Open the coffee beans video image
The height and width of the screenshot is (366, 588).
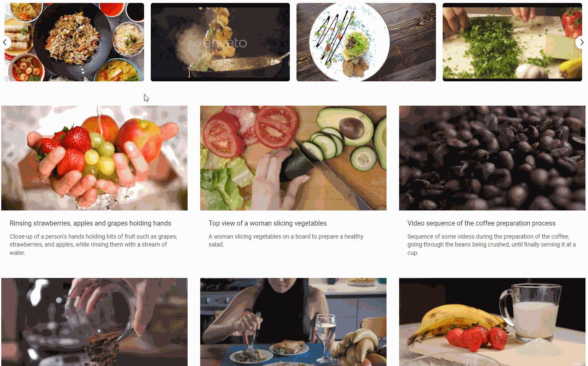(x=492, y=158)
